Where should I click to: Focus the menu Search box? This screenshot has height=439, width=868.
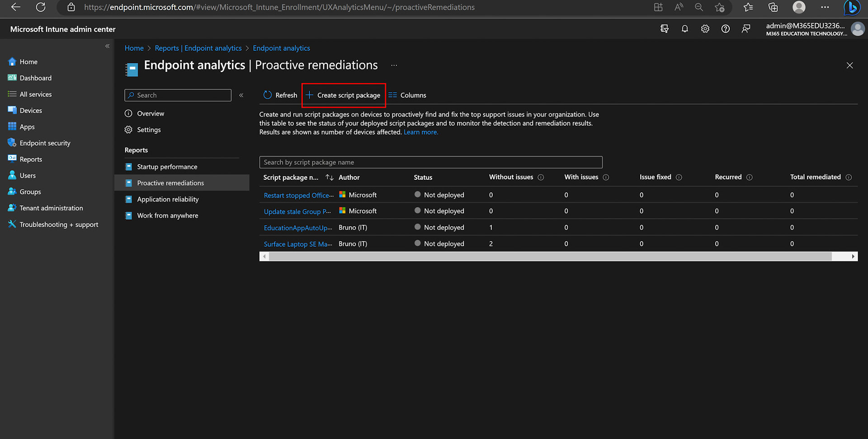click(x=178, y=95)
